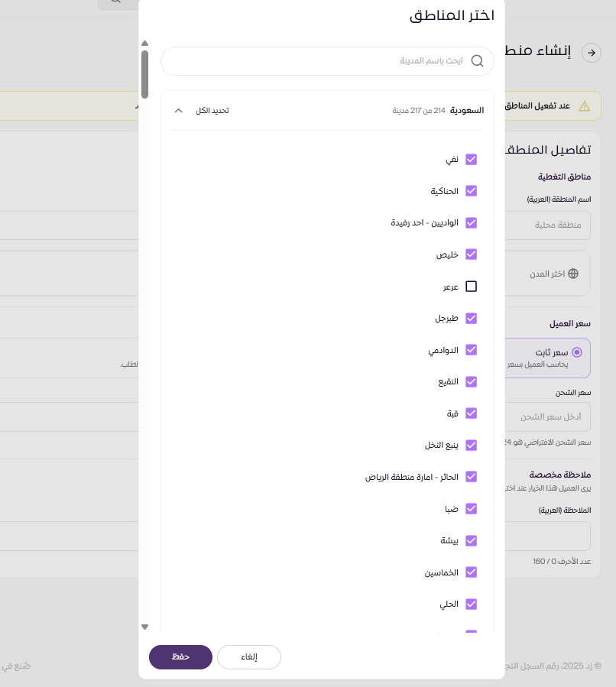Click the warning triangle icon in alert banner
This screenshot has height=687, width=616.
(585, 106)
